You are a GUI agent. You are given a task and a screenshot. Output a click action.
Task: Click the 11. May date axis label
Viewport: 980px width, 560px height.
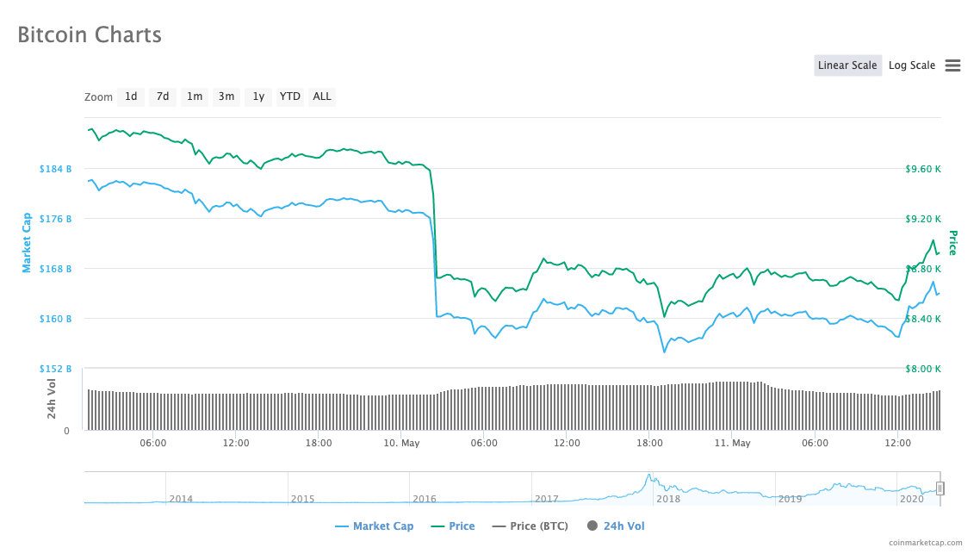click(x=733, y=443)
